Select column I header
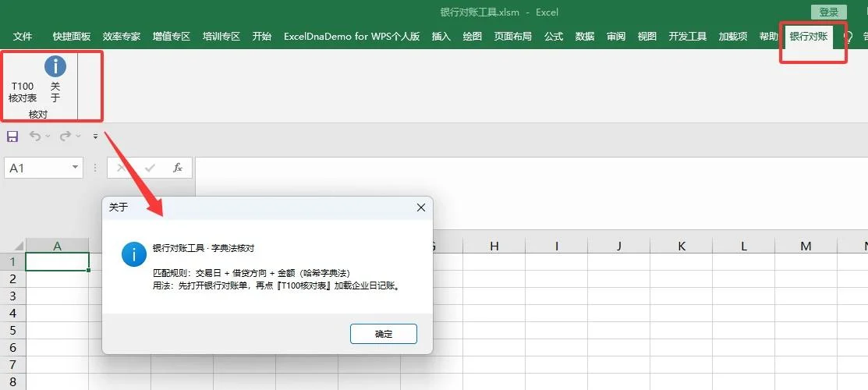Image resolution: width=868 pixels, height=390 pixels. coord(556,246)
